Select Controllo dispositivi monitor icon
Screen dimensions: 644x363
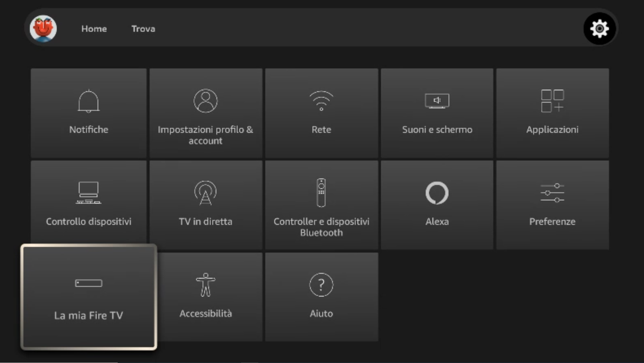click(x=89, y=193)
